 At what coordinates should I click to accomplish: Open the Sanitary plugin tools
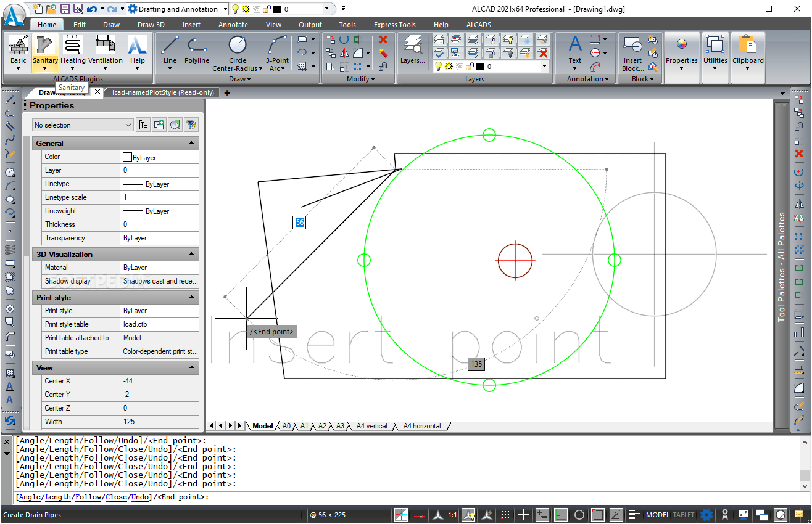click(45, 52)
